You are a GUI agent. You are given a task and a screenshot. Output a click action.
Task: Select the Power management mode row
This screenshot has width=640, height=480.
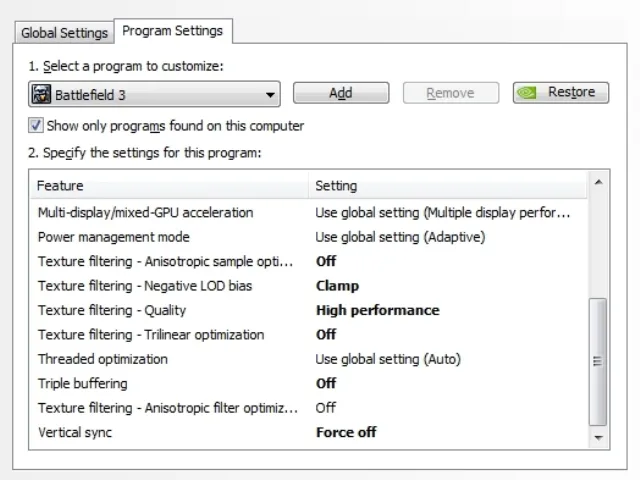(309, 237)
